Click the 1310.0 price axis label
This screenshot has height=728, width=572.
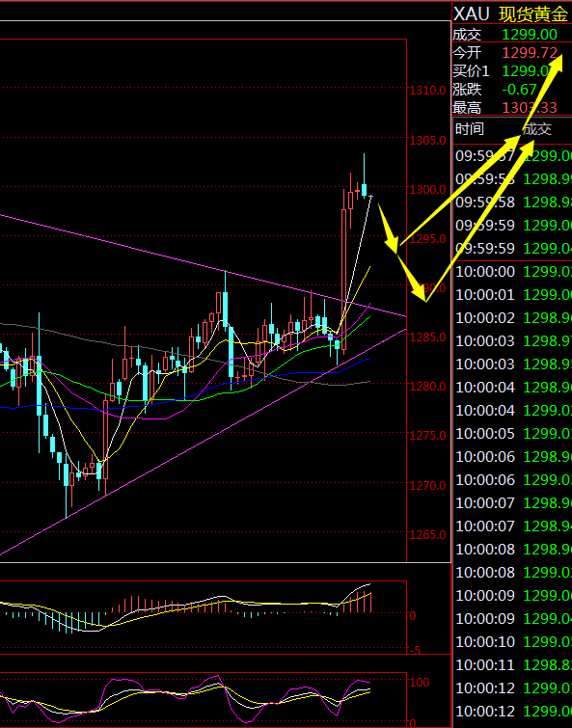(427, 90)
